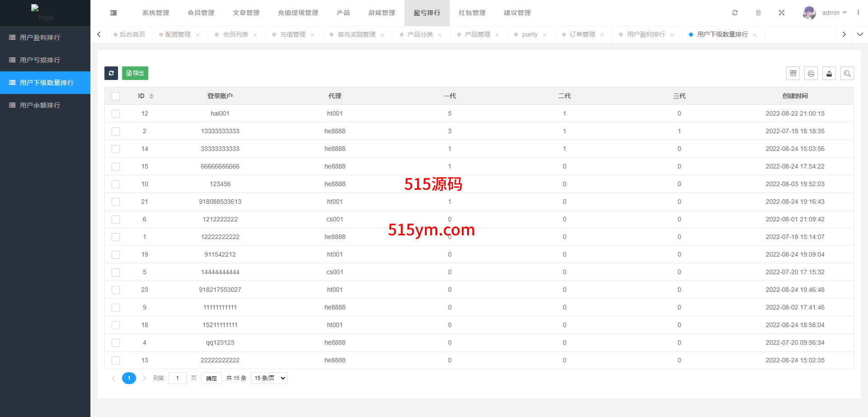Check the row for account hai001

[116, 114]
